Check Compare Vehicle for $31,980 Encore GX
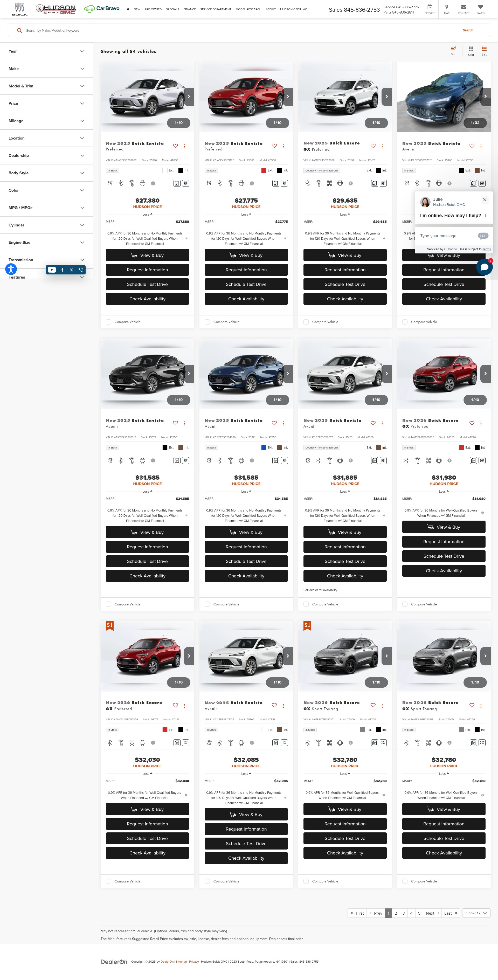This screenshot has height=980, width=498. (405, 604)
